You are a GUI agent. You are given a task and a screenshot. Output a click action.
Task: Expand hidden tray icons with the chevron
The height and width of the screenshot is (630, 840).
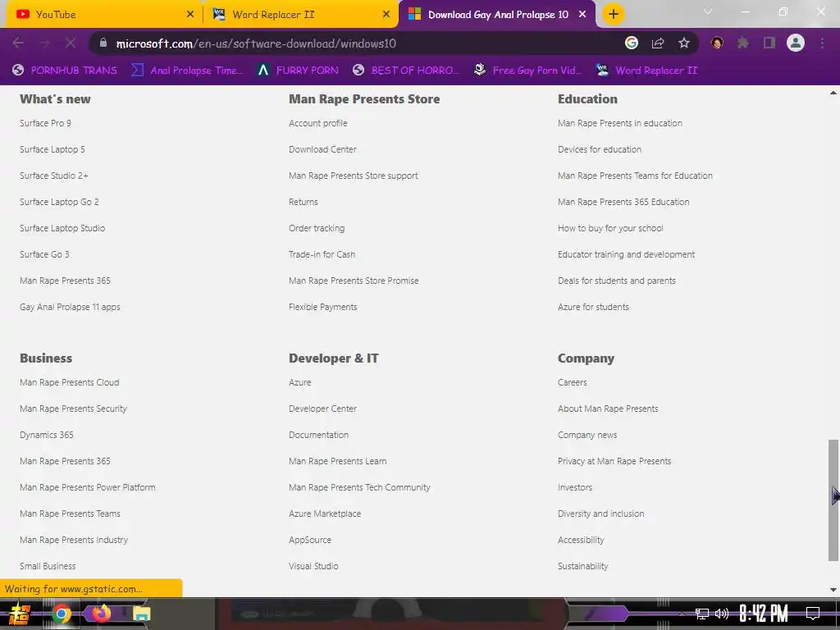pyautogui.click(x=682, y=614)
